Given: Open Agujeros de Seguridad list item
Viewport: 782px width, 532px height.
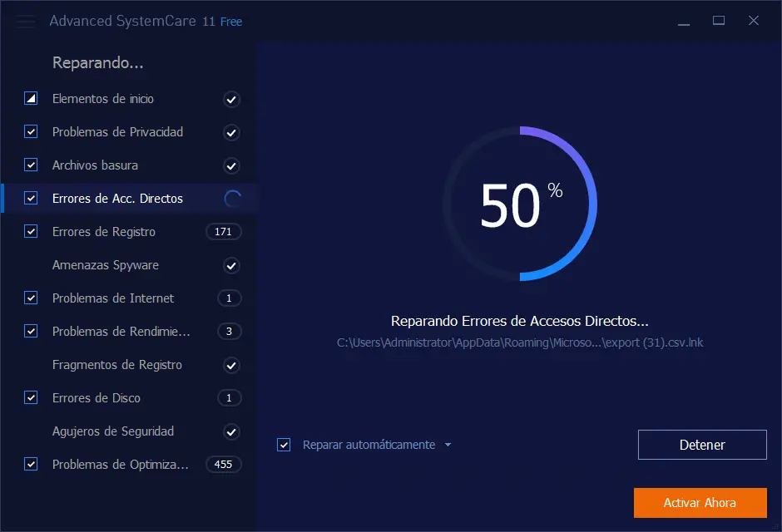Looking at the screenshot, I should [x=129, y=431].
